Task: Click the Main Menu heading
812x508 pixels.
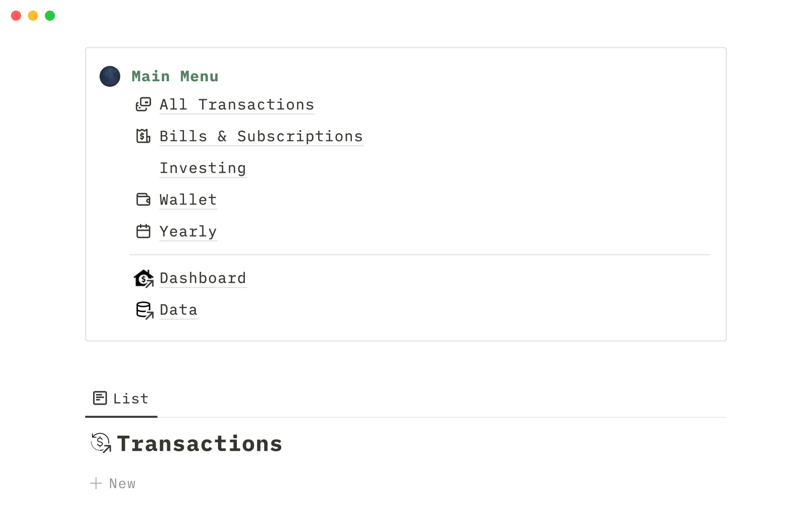Action: point(175,77)
